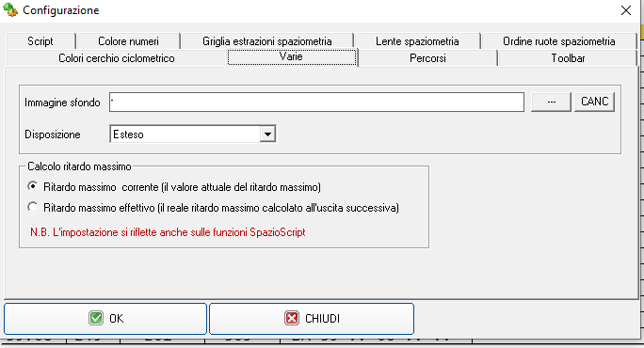This screenshot has width=644, height=348.
Task: Select Ritardo massimo effettivo radio option
Action: coord(32,207)
